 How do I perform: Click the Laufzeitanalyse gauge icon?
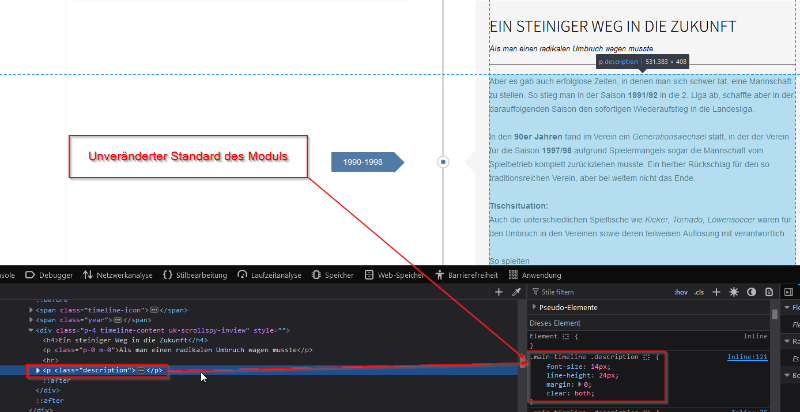click(x=242, y=275)
